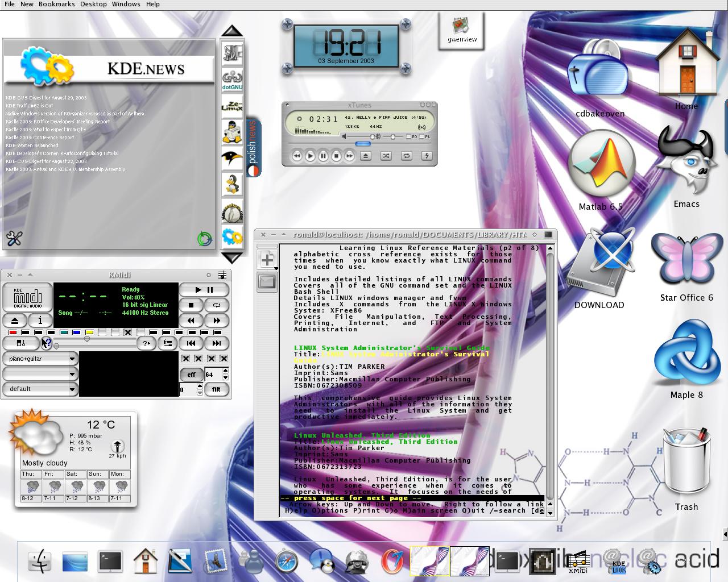Open the File menu
Screen dimensions: 728x582
click(10, 4)
